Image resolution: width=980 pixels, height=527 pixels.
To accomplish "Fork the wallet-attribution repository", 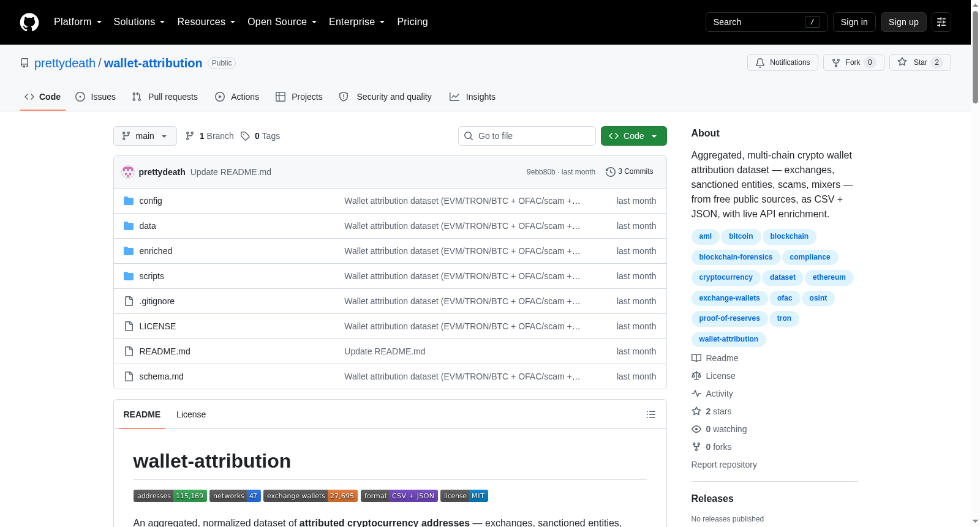I will tap(854, 62).
